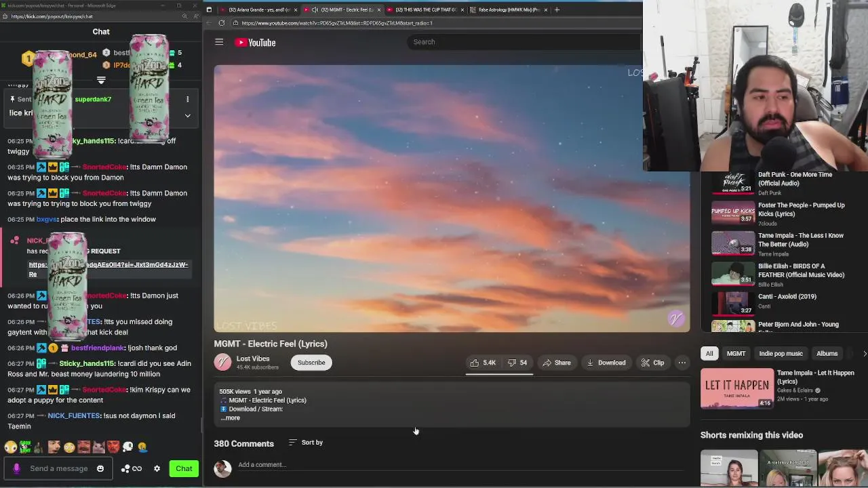Image resolution: width=868 pixels, height=488 pixels.
Task: Open Kick chat settings gear
Action: point(157,468)
